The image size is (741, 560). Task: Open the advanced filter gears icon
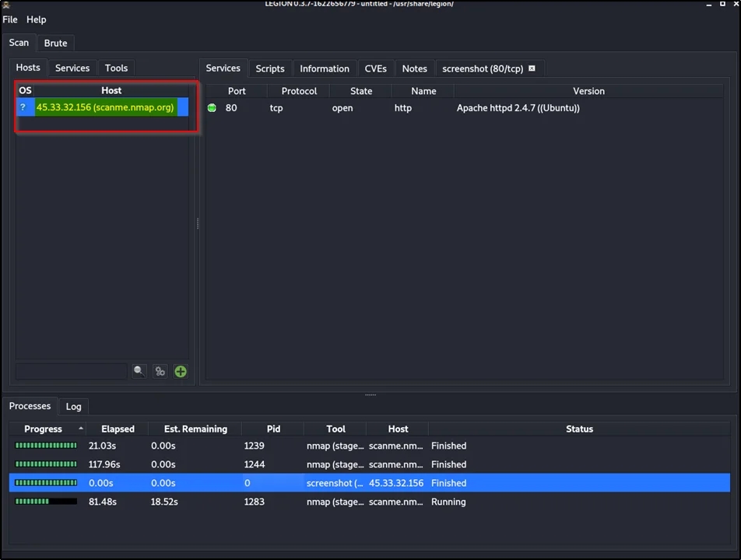[160, 372]
